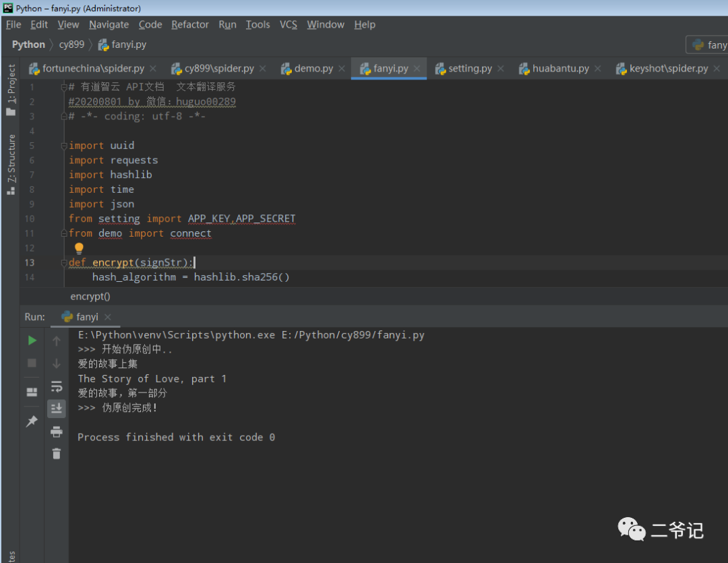Close the keyshot\spider.py tab
Screen dimensions: 728x563
717,68
